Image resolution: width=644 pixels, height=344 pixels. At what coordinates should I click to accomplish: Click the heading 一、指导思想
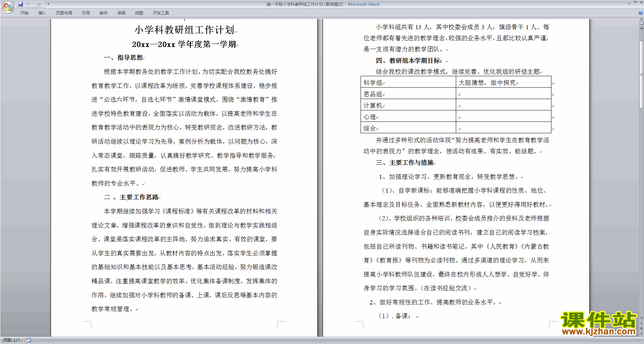click(123, 58)
